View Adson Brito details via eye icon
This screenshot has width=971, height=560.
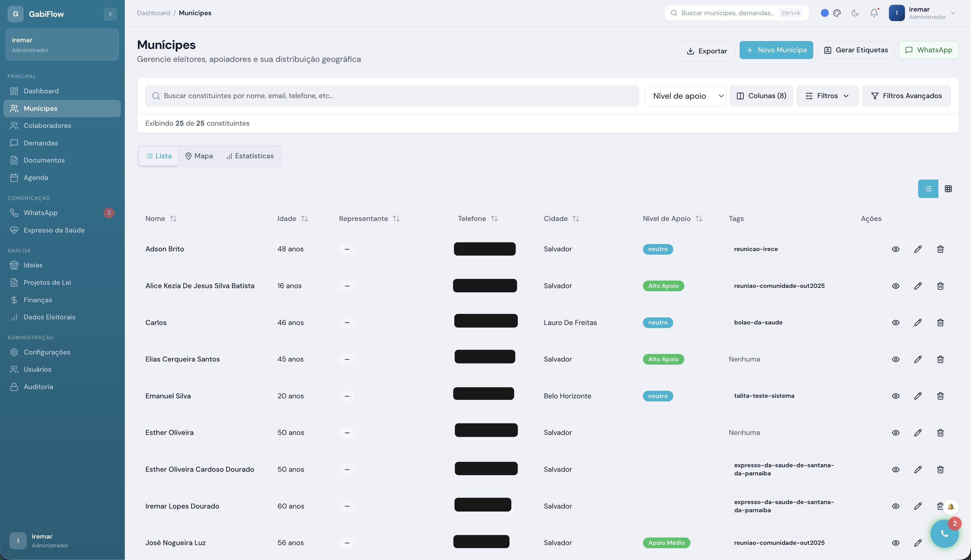click(896, 249)
